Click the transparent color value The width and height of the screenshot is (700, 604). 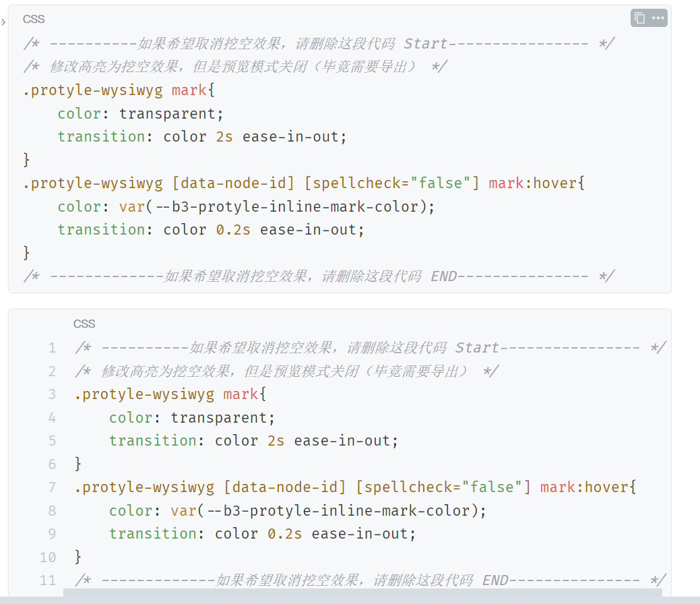pos(167,113)
